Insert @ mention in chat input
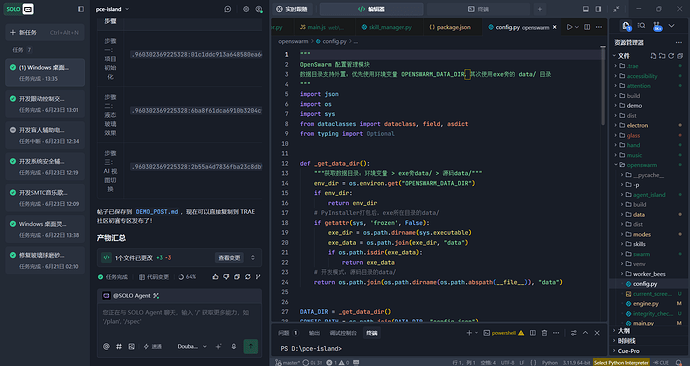Viewport: 690px width, 366px height. click(x=106, y=347)
